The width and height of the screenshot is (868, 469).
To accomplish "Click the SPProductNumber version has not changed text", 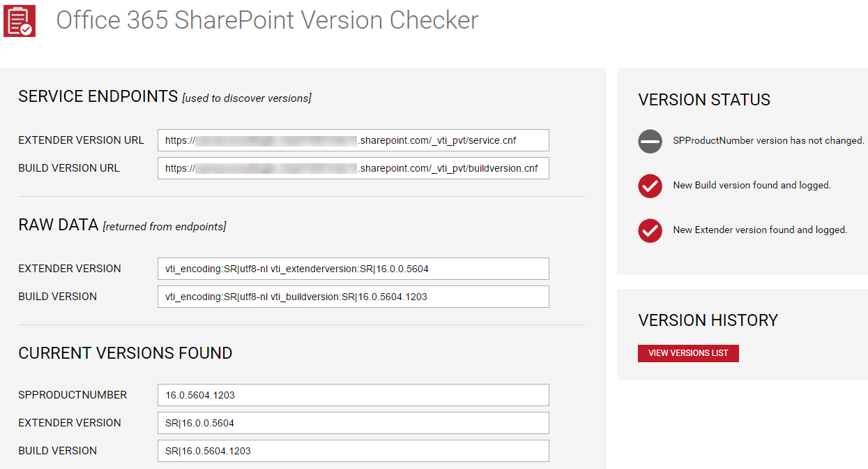I will point(768,141).
